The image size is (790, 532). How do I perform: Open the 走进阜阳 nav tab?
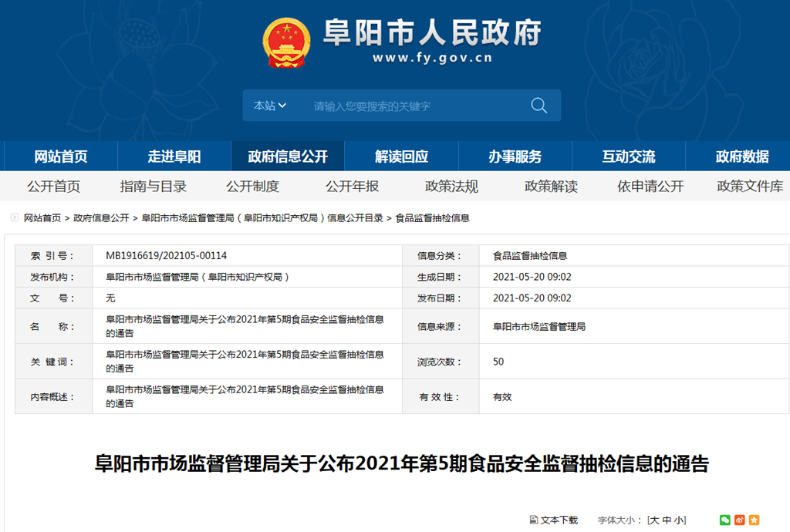coord(174,157)
